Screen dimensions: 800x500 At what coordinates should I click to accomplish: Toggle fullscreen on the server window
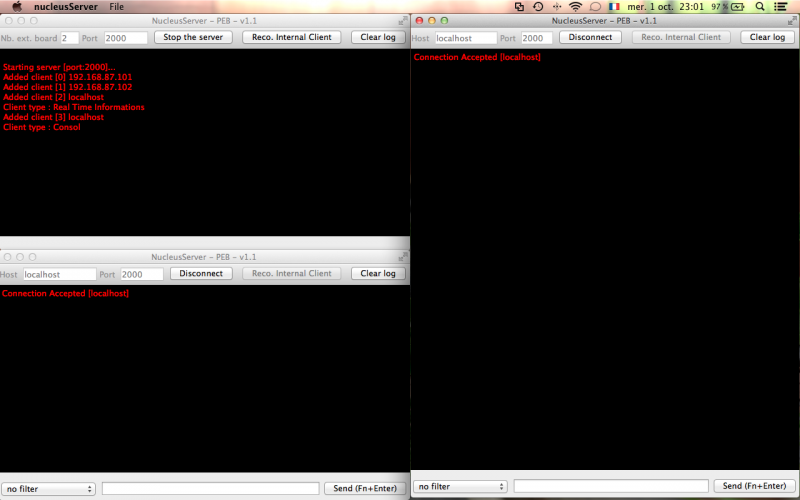[403, 20]
